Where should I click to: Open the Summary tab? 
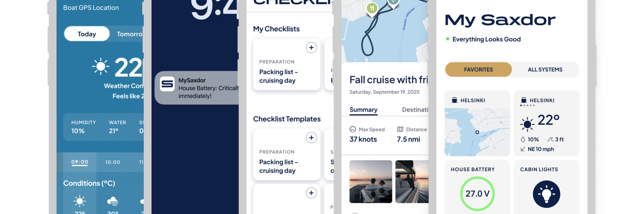pyautogui.click(x=363, y=110)
